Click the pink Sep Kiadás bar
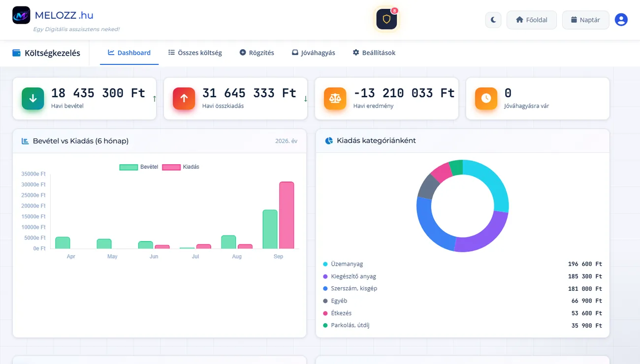Viewport: 640px width, 364px height. (287, 215)
